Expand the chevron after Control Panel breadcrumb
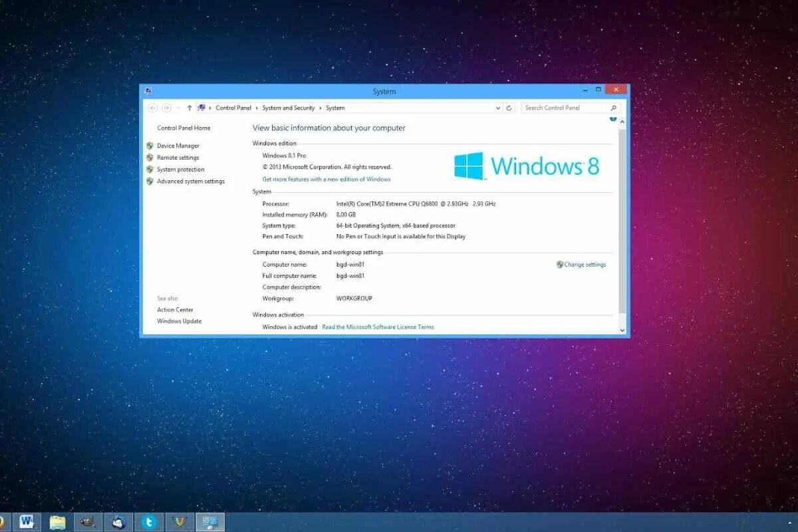Viewport: 798px width, 532px height. click(x=257, y=108)
